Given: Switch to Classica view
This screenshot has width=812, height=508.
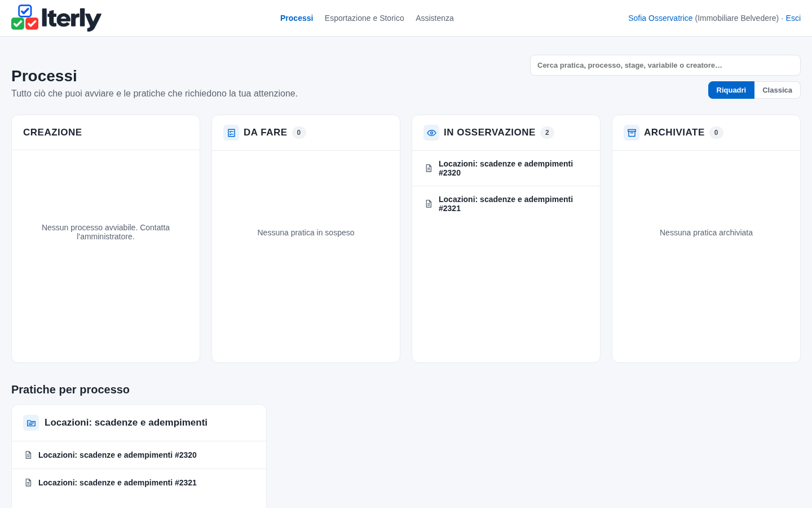Looking at the screenshot, I should pyautogui.click(x=777, y=90).
